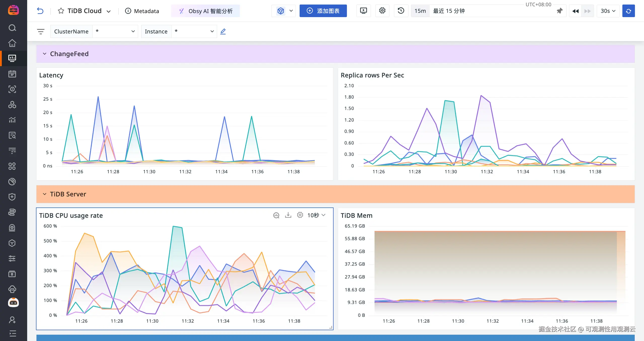The width and height of the screenshot is (644, 341).
Task: Click the 15m time range field
Action: 420,11
